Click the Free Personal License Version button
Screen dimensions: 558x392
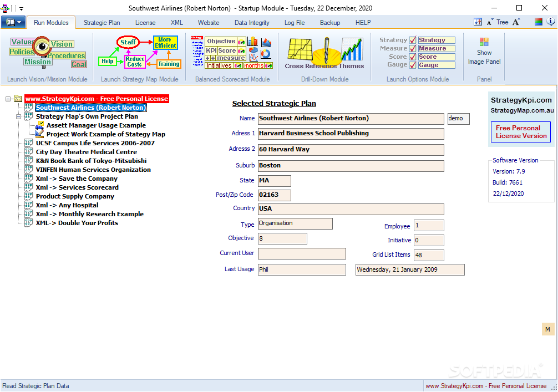[x=521, y=132]
